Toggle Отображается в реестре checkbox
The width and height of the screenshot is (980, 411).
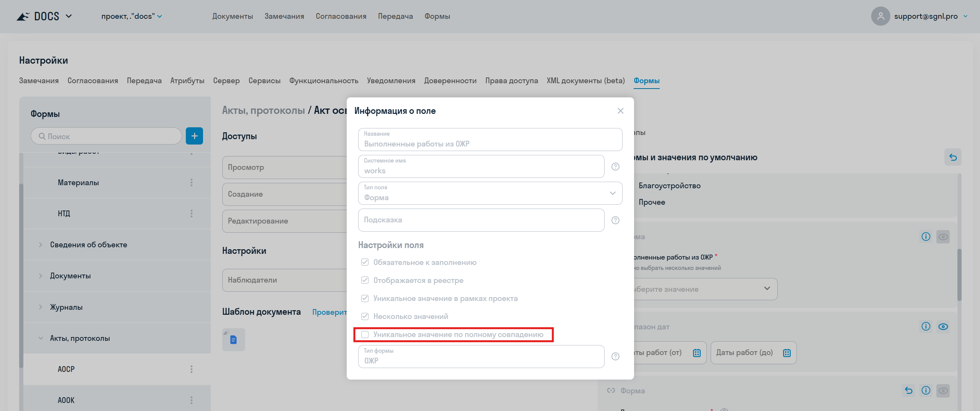pos(365,280)
